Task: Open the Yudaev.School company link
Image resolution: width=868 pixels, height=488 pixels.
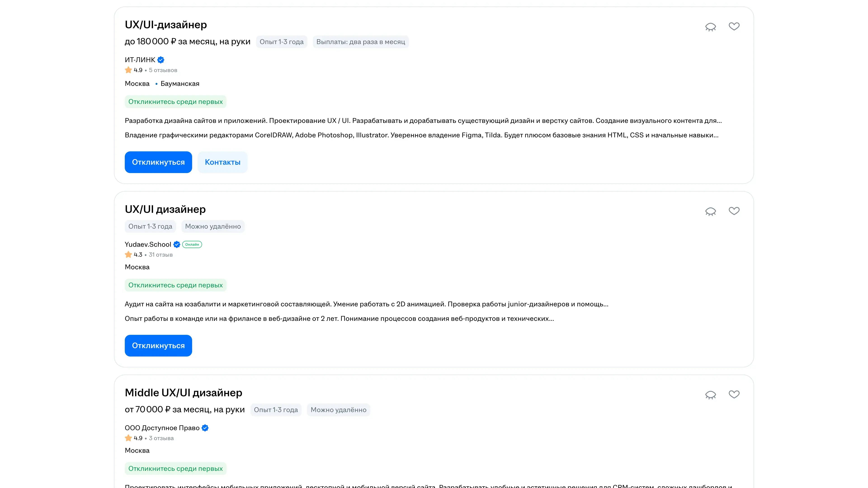Action: tap(148, 244)
